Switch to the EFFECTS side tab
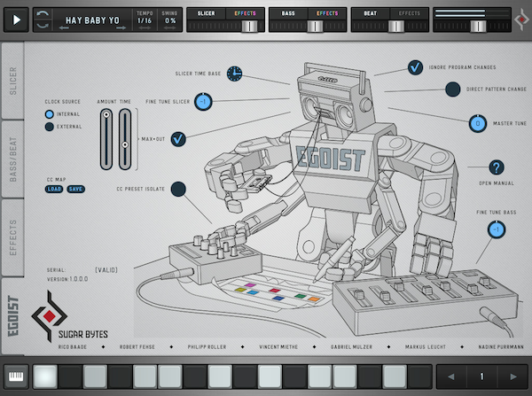Viewport: 532px width, 396px height. click(x=13, y=237)
